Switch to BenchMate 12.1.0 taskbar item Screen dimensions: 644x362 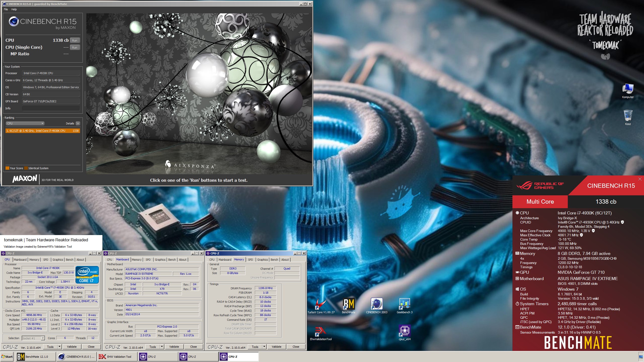click(x=36, y=356)
